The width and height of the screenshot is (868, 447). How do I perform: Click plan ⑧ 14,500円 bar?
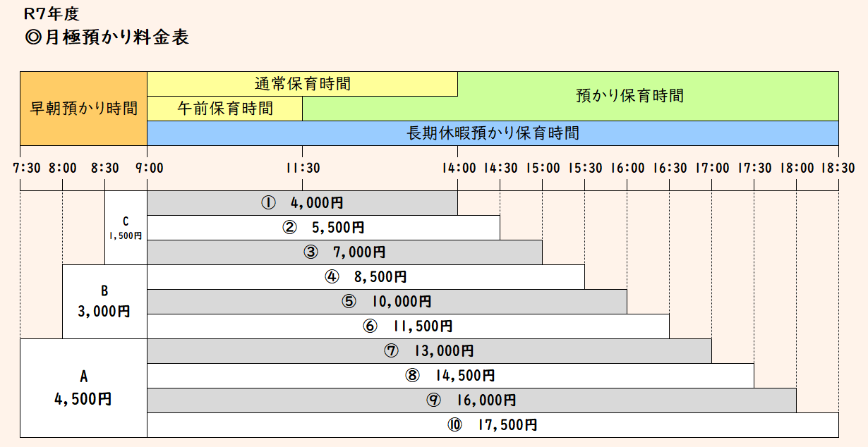451,376
